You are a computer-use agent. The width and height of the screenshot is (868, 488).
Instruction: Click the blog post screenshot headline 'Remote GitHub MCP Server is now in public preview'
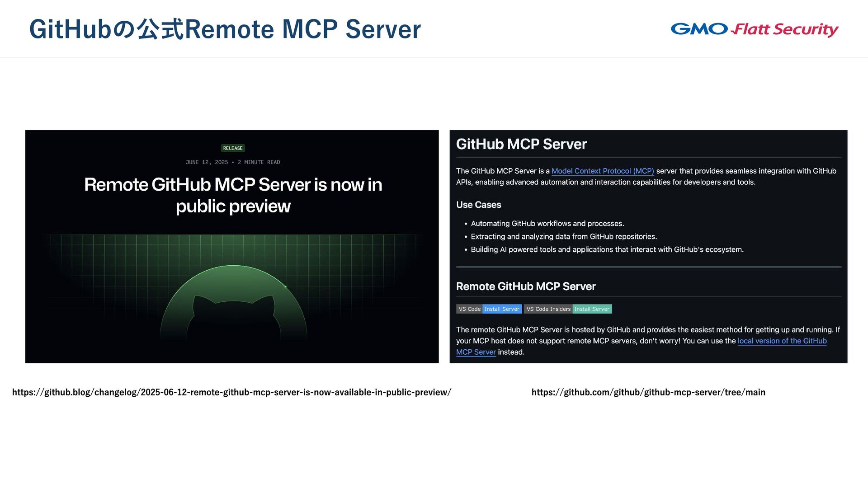[x=233, y=195]
